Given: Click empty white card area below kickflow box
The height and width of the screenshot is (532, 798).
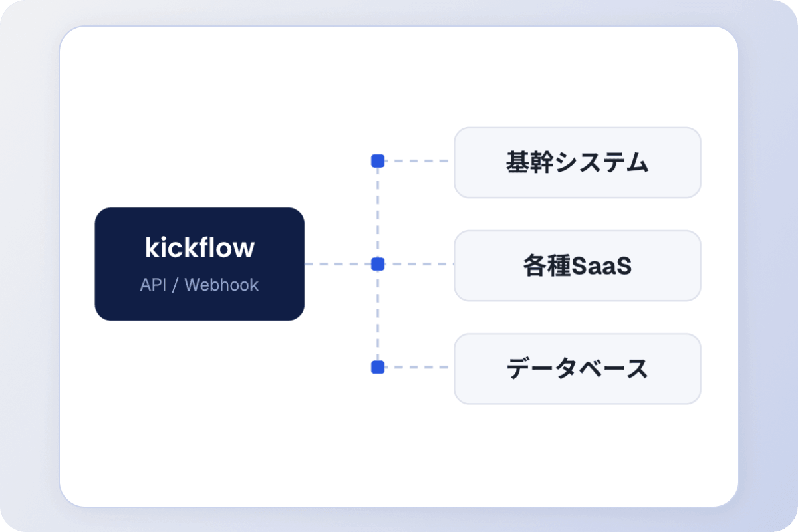Looking at the screenshot, I should [x=199, y=412].
